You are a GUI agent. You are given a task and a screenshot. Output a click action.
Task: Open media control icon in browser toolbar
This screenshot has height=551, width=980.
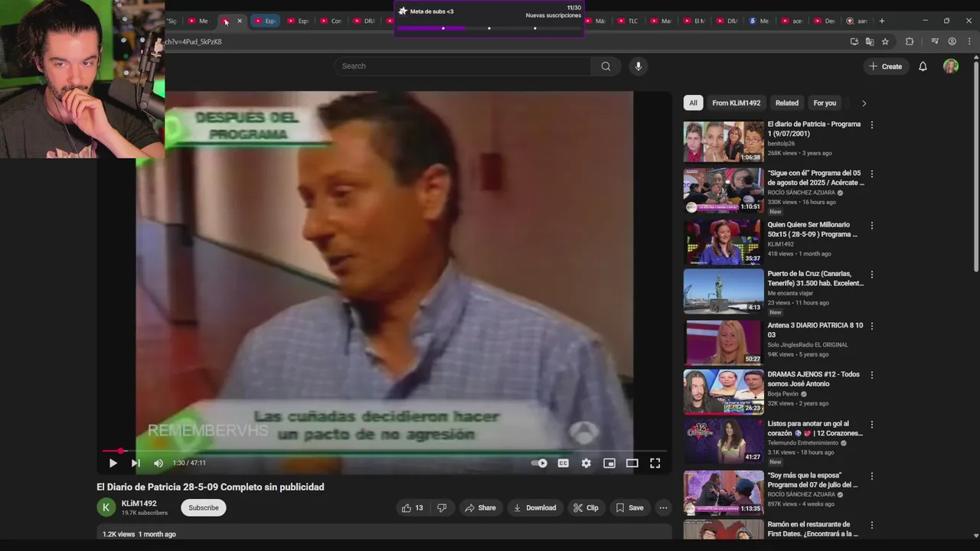click(x=935, y=41)
